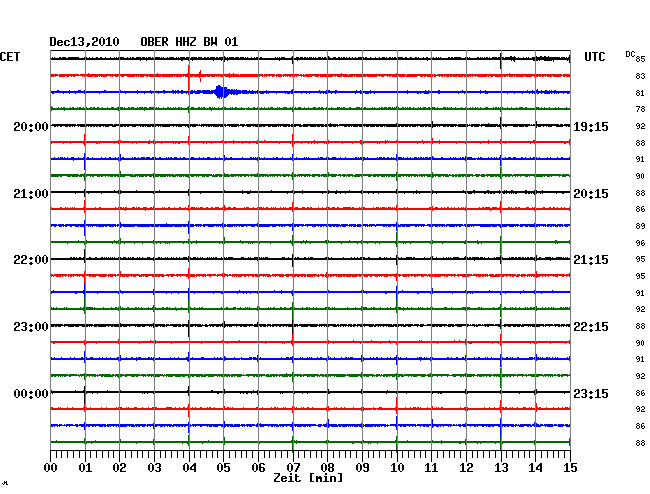
Task: Click minute 11 on the time axis
Action: [432, 467]
